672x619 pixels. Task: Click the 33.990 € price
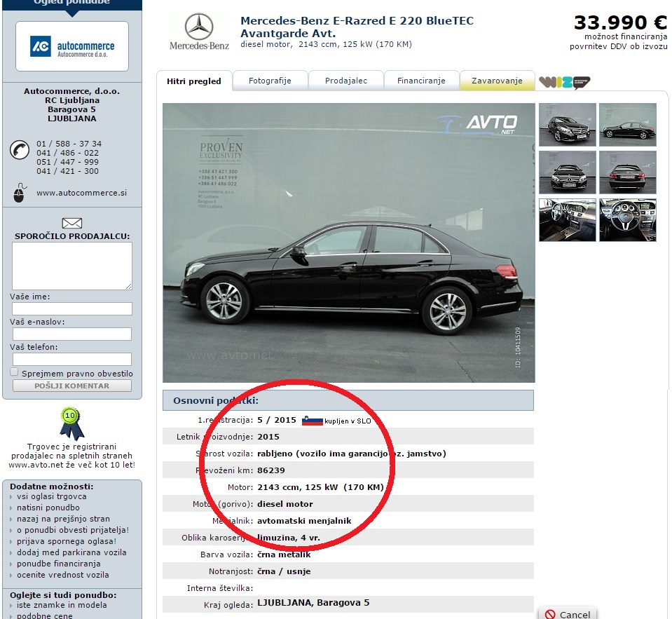pos(620,22)
